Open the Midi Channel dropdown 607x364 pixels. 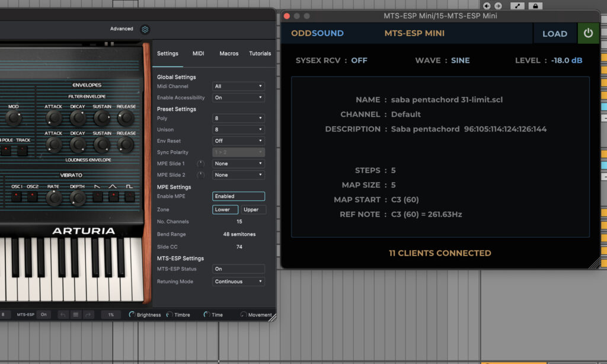[x=238, y=87]
